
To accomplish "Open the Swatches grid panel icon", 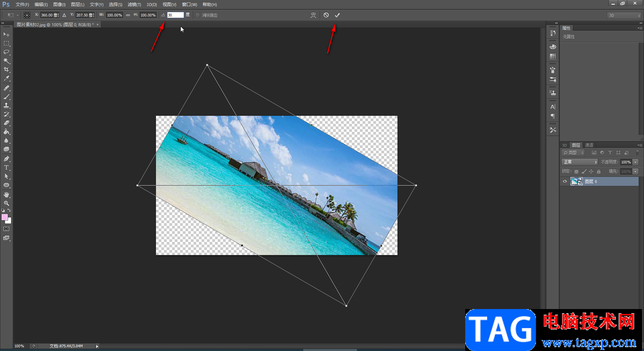I will (553, 56).
